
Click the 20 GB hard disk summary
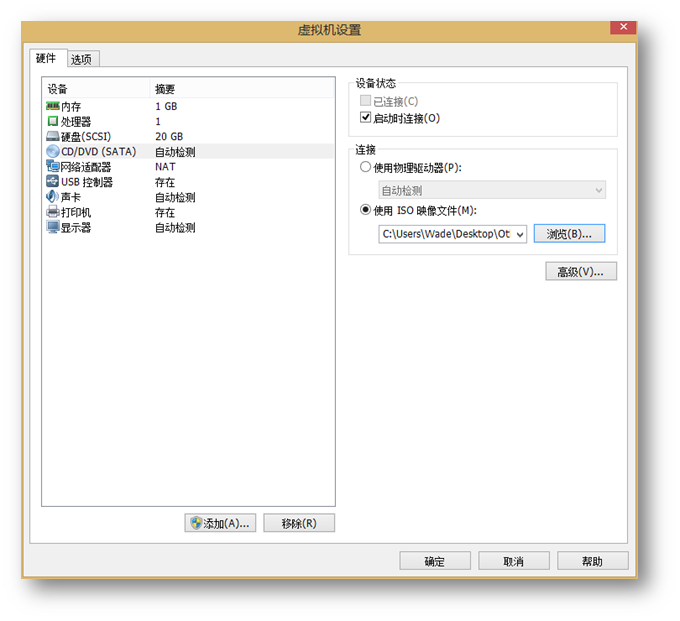coord(169,137)
